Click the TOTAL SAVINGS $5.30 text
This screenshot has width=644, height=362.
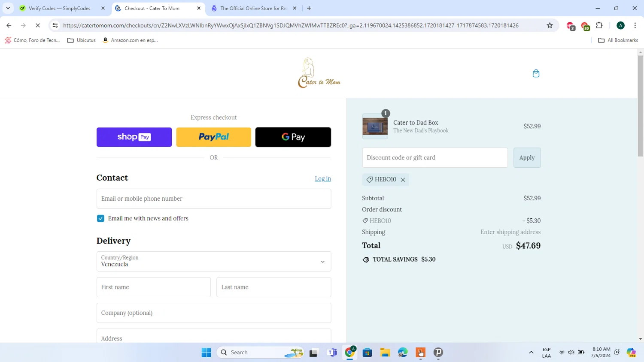404,259
